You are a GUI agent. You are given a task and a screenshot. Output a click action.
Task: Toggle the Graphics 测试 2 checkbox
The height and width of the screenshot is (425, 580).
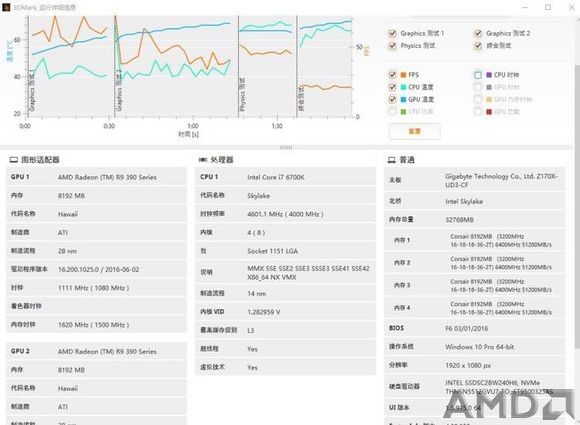[x=478, y=33]
